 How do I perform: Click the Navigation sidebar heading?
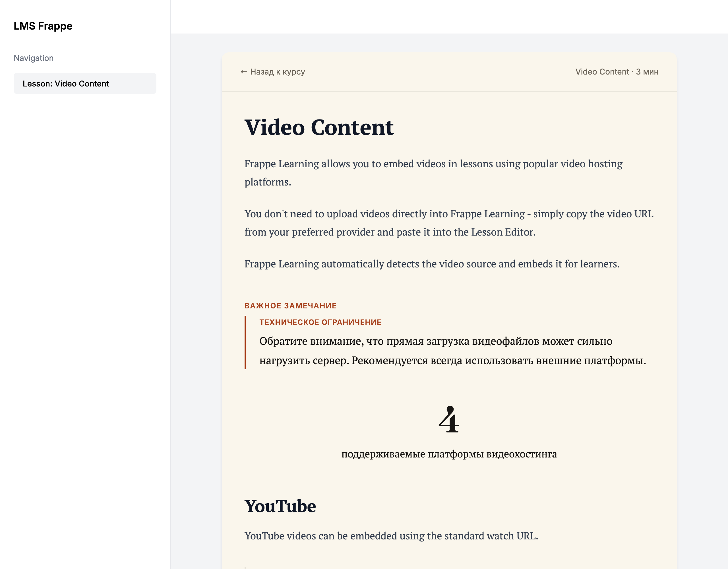pos(34,58)
